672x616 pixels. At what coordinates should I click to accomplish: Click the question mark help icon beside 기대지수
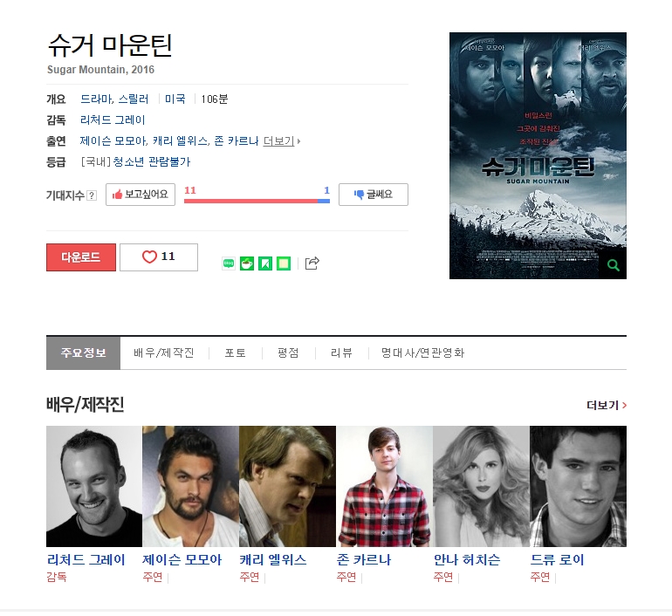pos(92,195)
